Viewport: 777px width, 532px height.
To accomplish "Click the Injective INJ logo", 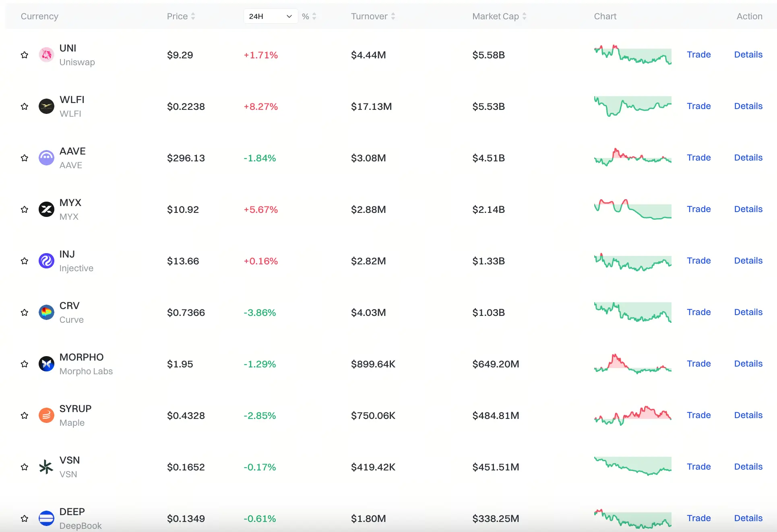I will [46, 261].
